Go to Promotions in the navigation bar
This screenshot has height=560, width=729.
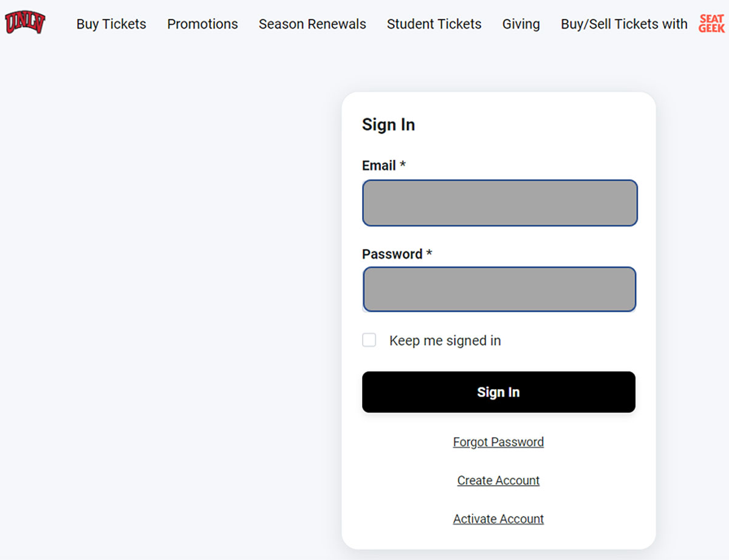[x=202, y=24]
